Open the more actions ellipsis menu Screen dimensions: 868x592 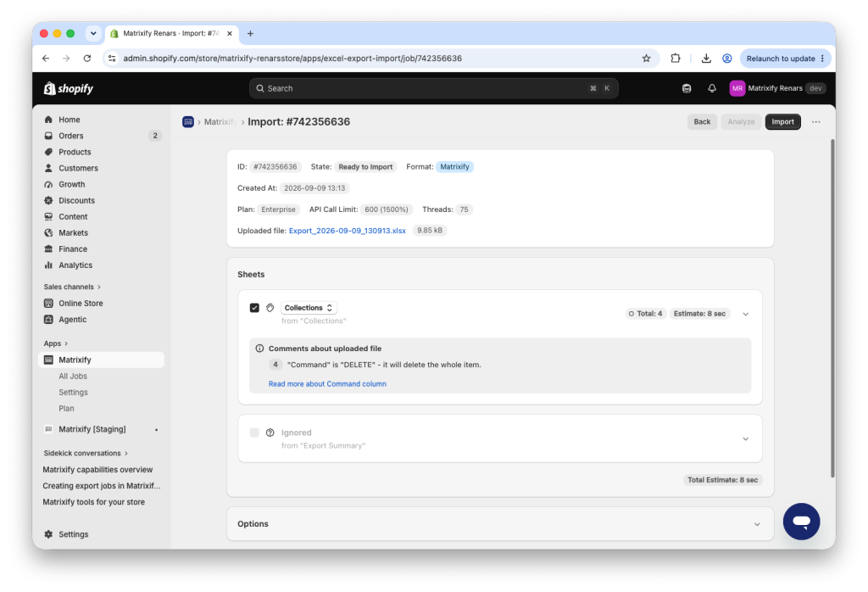tap(816, 122)
